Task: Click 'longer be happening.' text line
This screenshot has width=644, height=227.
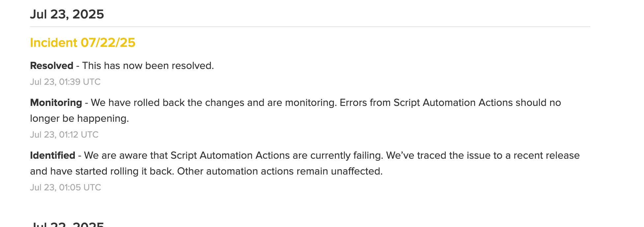Action: point(79,118)
